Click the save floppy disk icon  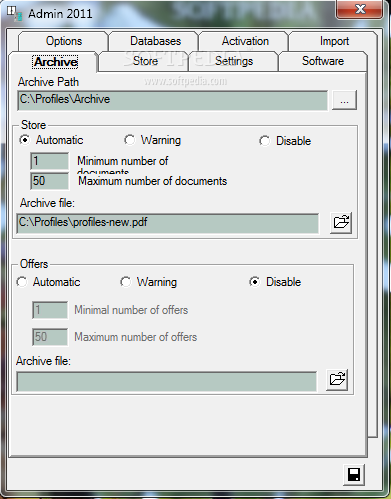coord(354,475)
